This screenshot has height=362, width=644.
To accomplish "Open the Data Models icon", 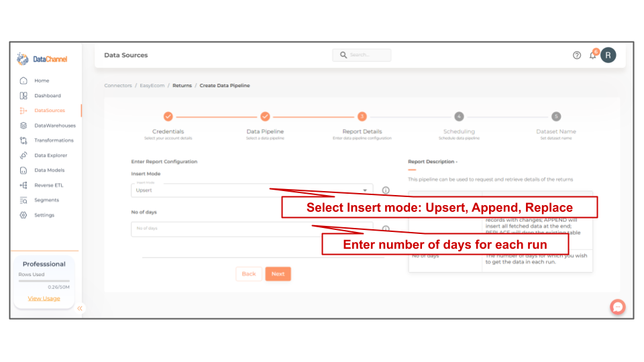I will coord(23,170).
